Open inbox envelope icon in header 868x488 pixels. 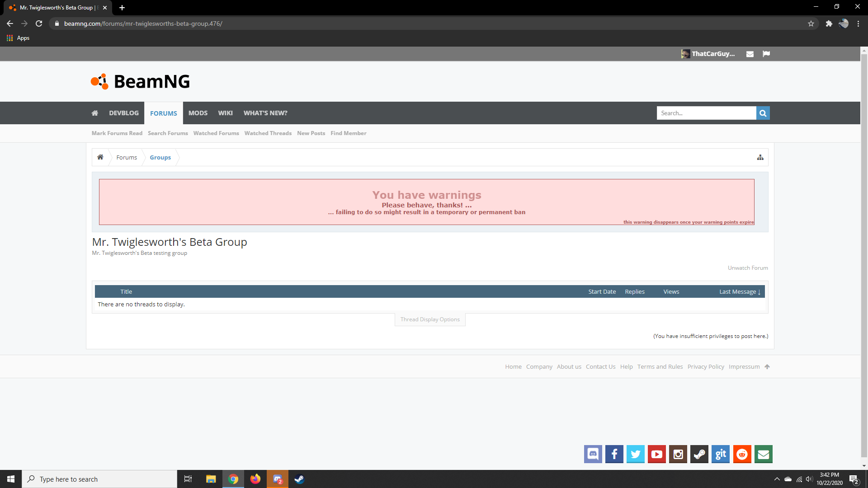(750, 54)
